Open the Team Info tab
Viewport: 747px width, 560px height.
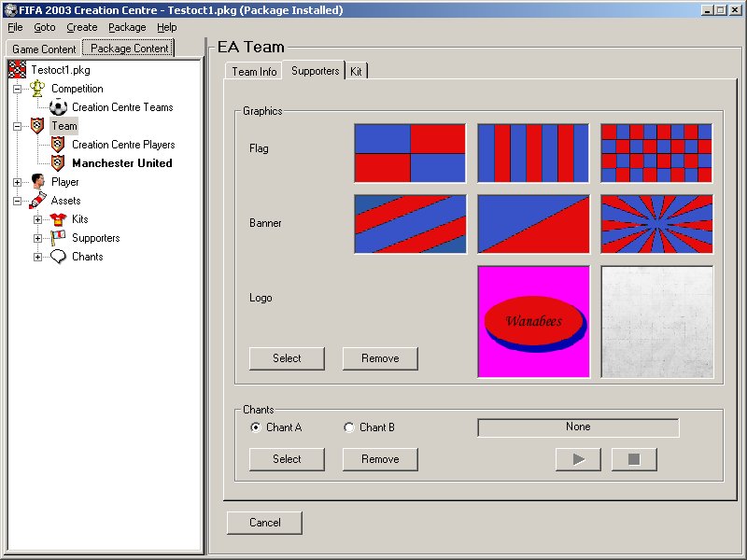pos(254,72)
